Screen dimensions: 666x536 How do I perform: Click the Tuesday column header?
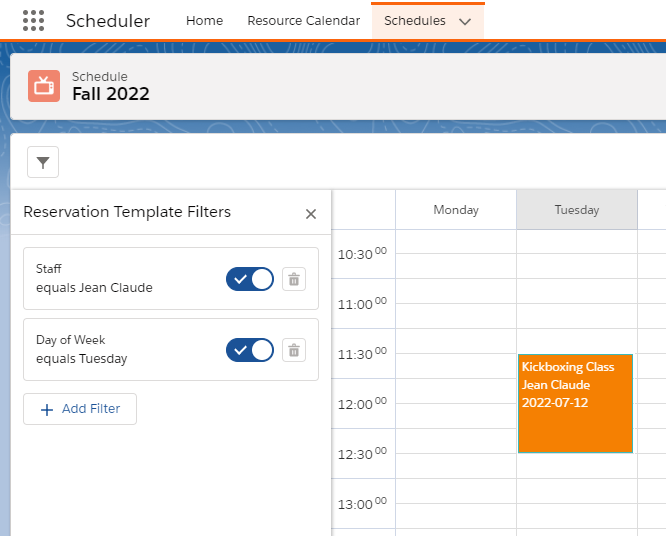pos(576,210)
